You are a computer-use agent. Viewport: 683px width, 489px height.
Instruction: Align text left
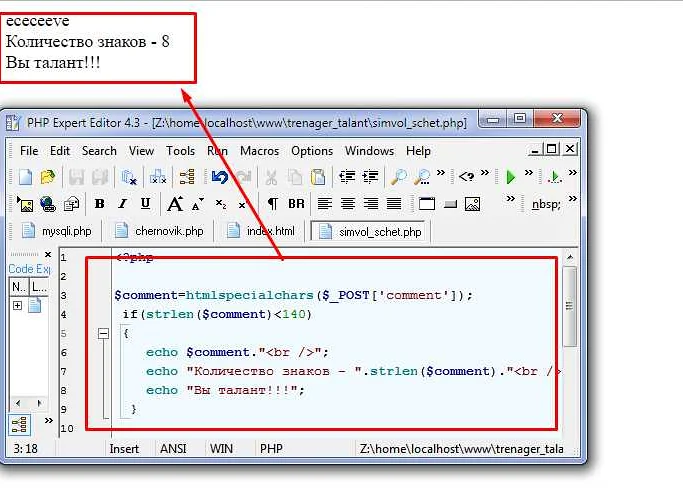click(325, 203)
